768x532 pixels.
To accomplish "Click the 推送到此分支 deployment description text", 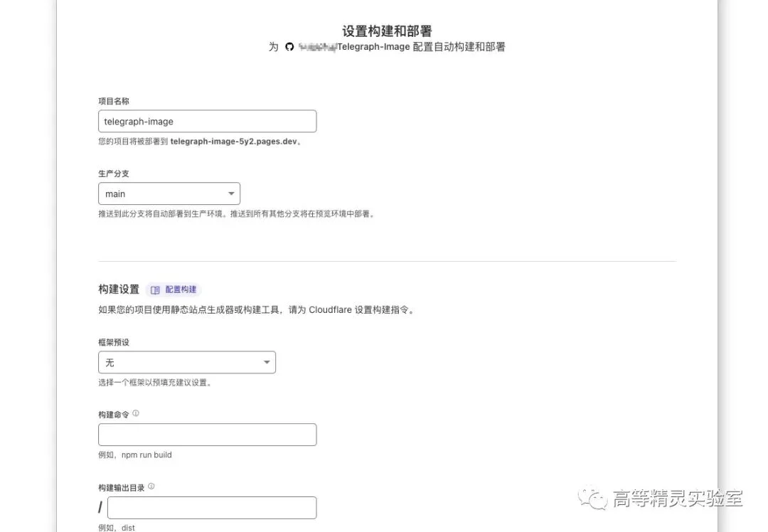I will point(237,214).
